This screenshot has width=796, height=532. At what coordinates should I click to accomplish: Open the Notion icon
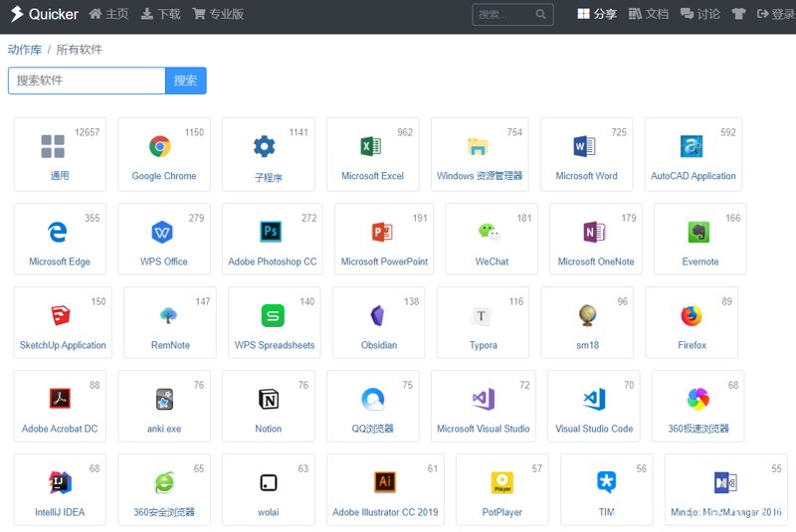(269, 399)
